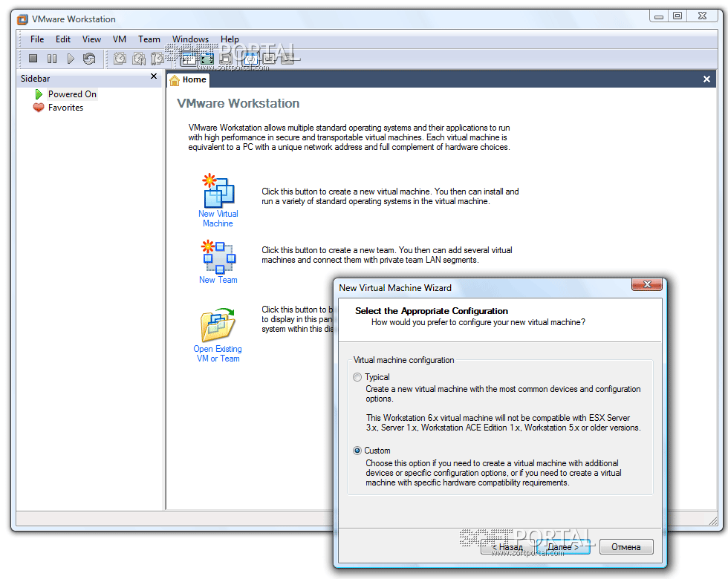
Task: Close the Home tab with white X
Action: tap(706, 79)
